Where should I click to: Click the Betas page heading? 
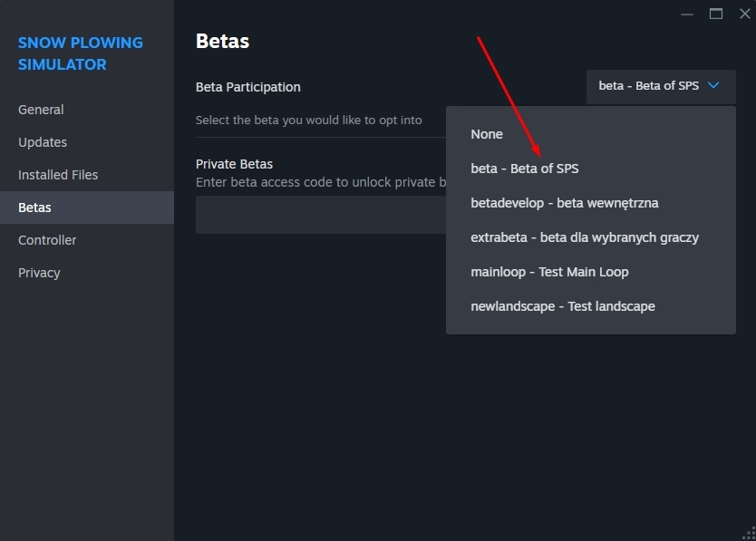pyautogui.click(x=222, y=41)
